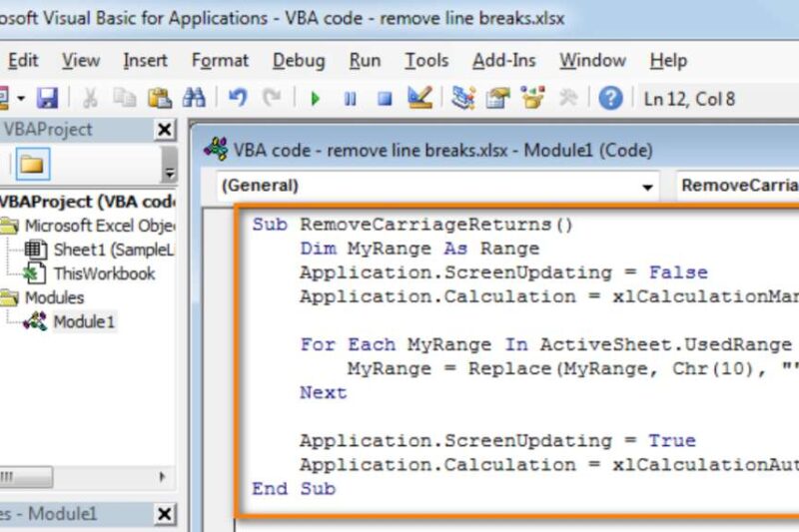Click the Copy toolbar icon
Viewport: 799px width, 532px height.
pos(124,98)
